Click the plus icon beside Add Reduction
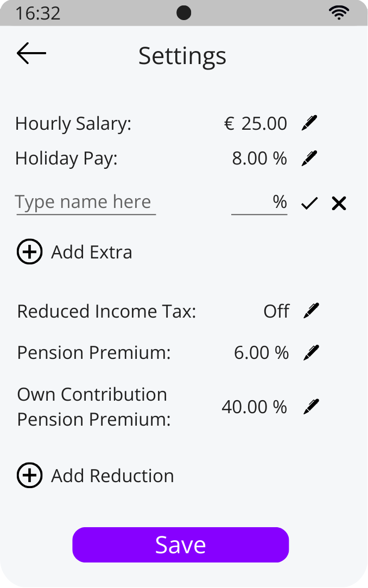The width and height of the screenshot is (368, 588). [x=30, y=475]
